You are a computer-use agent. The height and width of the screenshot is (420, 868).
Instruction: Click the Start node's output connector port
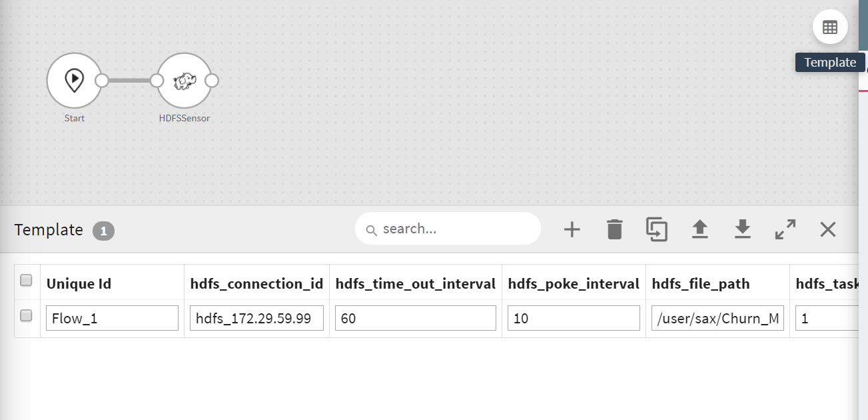[102, 81]
